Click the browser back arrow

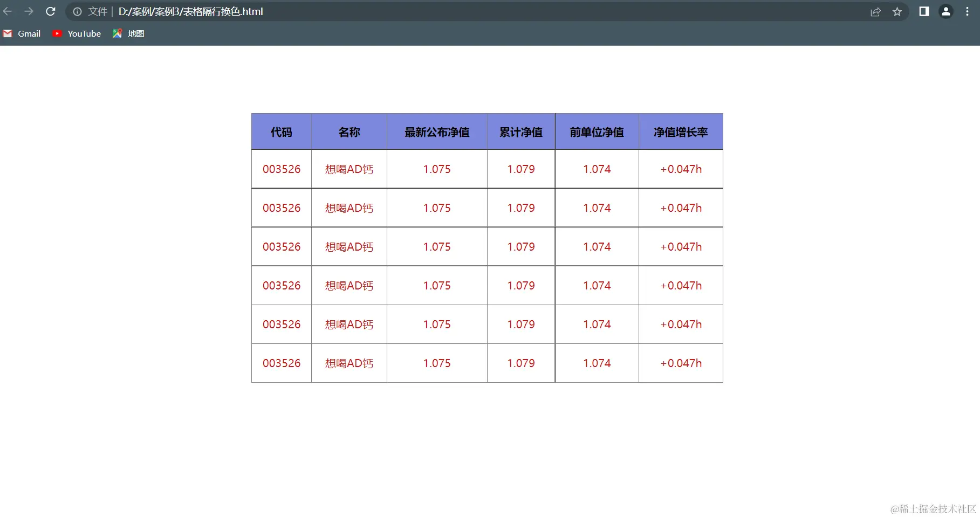(x=8, y=11)
